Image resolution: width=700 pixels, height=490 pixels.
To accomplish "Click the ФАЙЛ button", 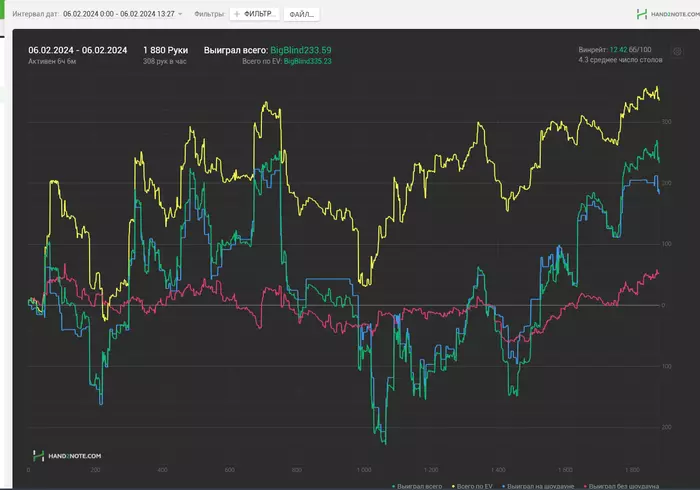I will [x=301, y=14].
